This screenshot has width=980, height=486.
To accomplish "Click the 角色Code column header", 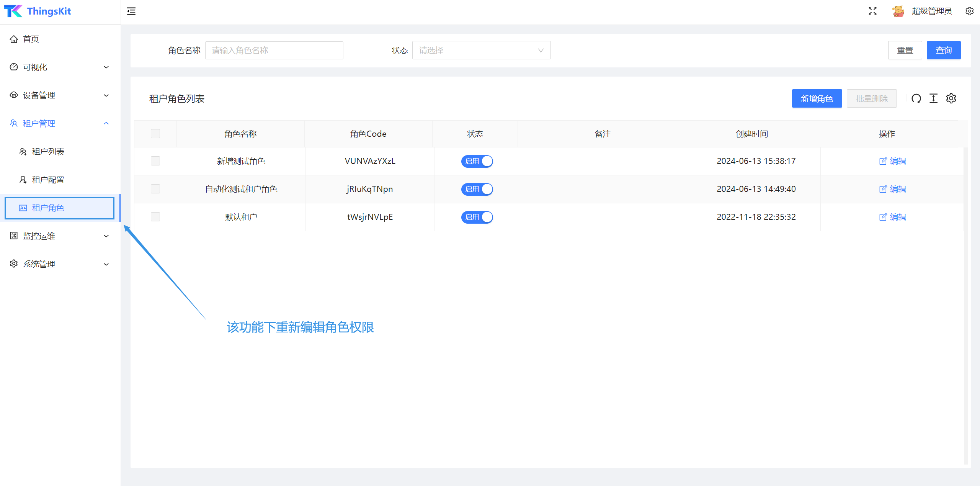I will [368, 134].
